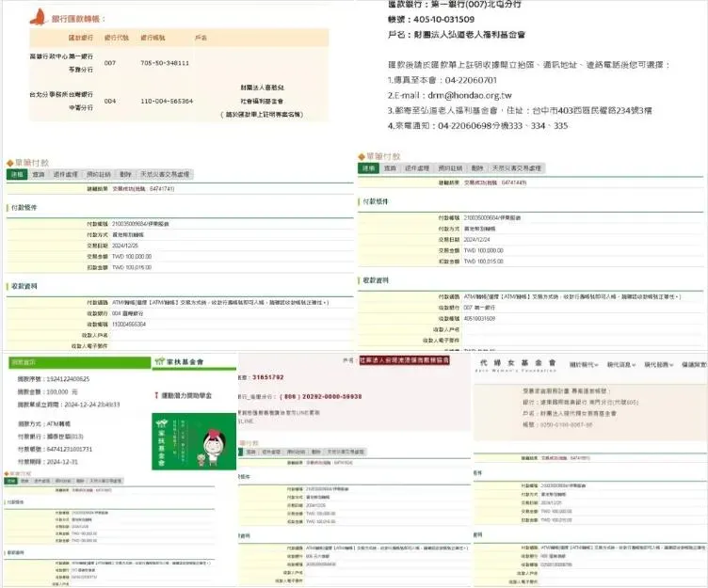This screenshot has height=588, width=708.
Task: Click the 運動潛力獎助學金 link
Action: (x=186, y=395)
